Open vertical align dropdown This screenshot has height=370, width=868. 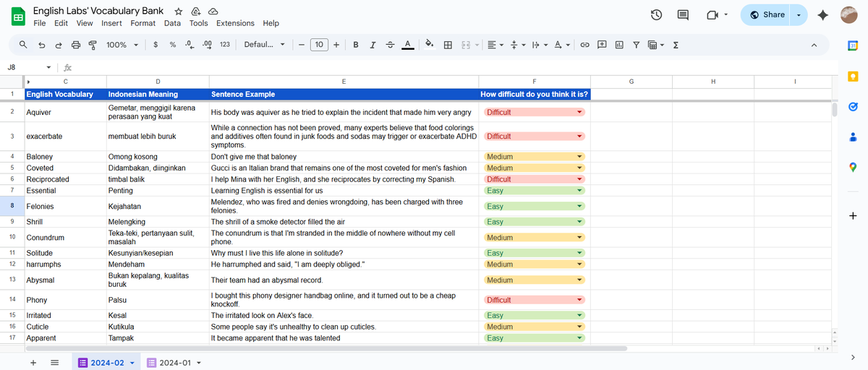pyautogui.click(x=518, y=45)
